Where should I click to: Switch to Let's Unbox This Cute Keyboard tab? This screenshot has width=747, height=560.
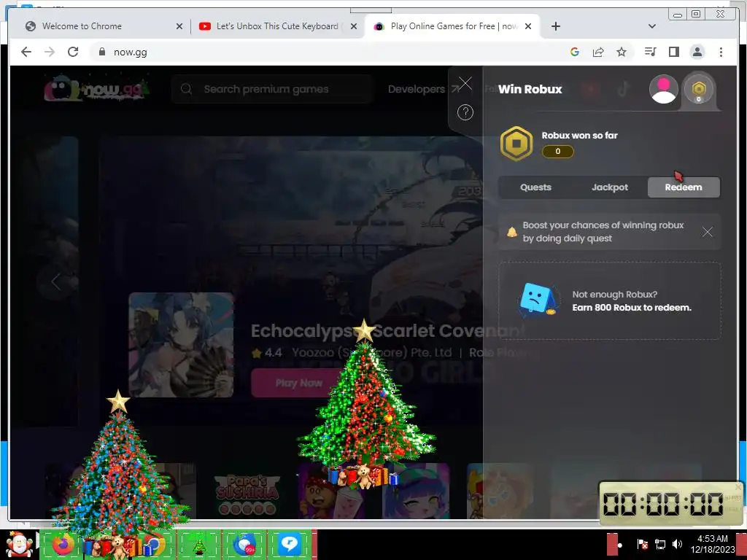(x=277, y=26)
